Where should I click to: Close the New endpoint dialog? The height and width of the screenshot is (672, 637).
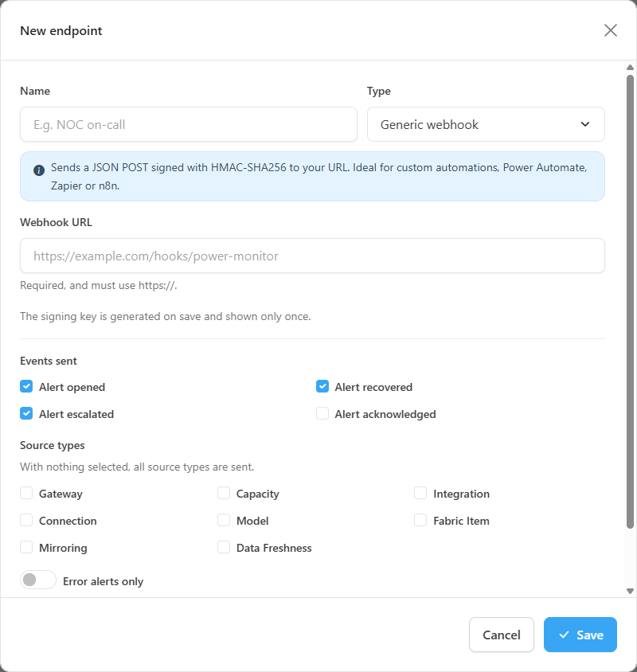tap(611, 30)
